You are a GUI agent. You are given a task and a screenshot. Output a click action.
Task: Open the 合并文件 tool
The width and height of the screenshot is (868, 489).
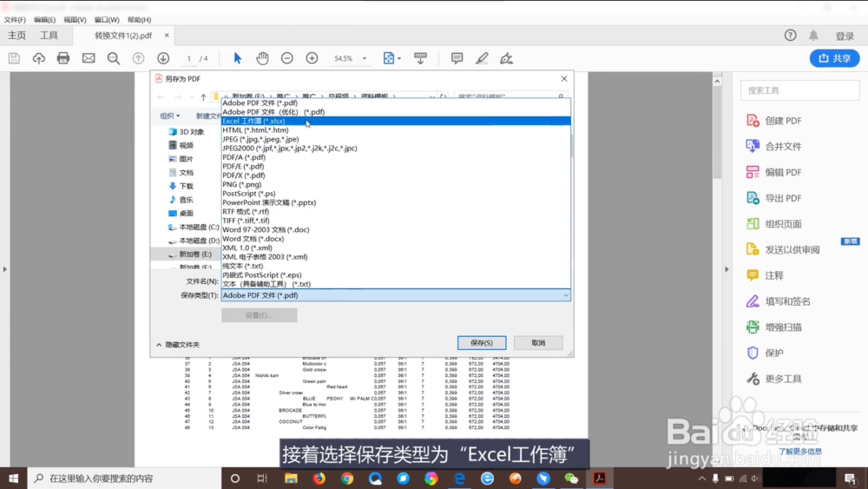(x=774, y=146)
